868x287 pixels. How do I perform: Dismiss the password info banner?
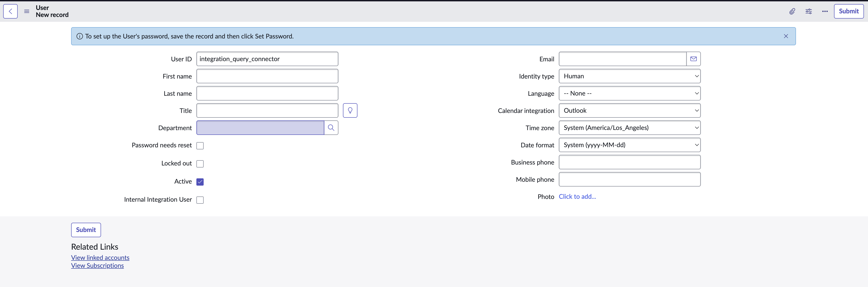point(786,36)
